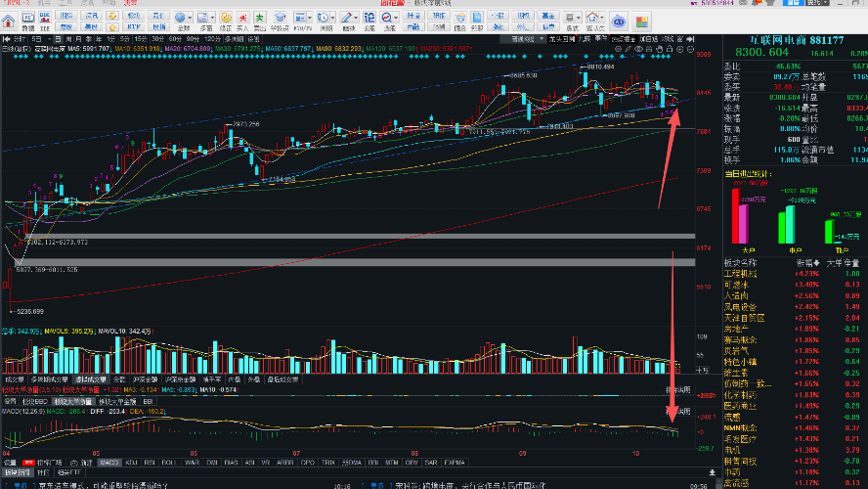
Task: Open the AI assistant robot icon
Action: pos(619,22)
